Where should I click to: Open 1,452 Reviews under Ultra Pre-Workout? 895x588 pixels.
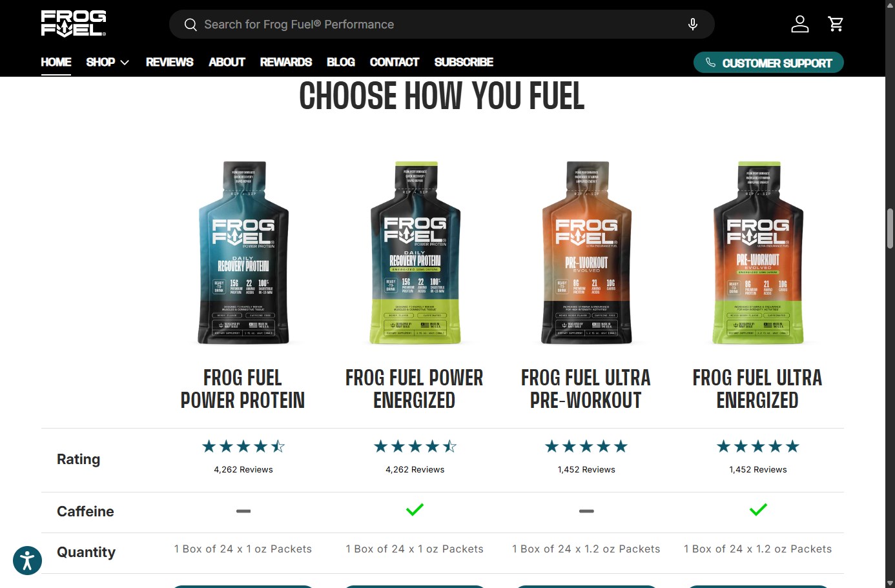point(586,470)
